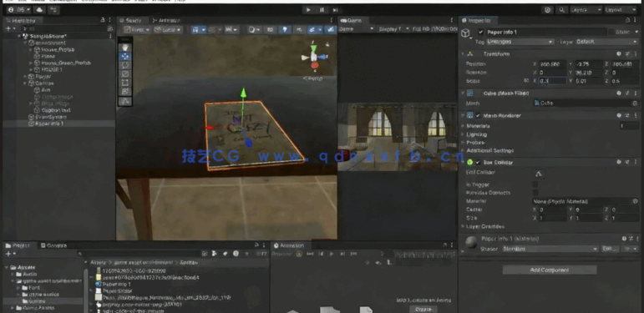This screenshot has height=313, width=644.
Task: Toggle the Box Collider enabled checkbox
Action: pyautogui.click(x=478, y=163)
